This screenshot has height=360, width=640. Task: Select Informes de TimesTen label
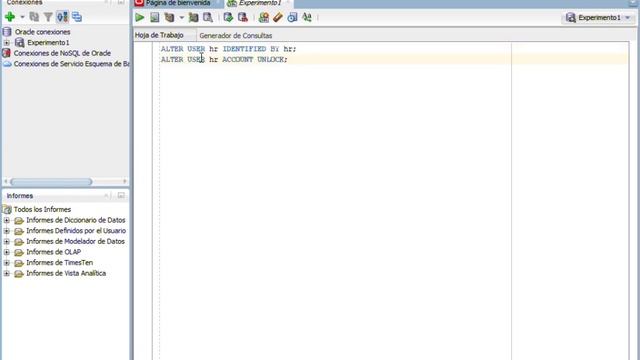pos(60,262)
